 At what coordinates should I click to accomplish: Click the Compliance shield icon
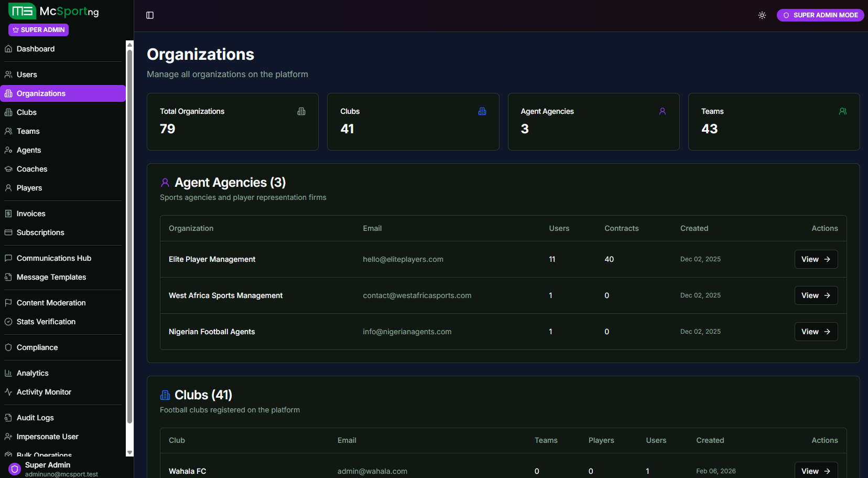pos(8,347)
